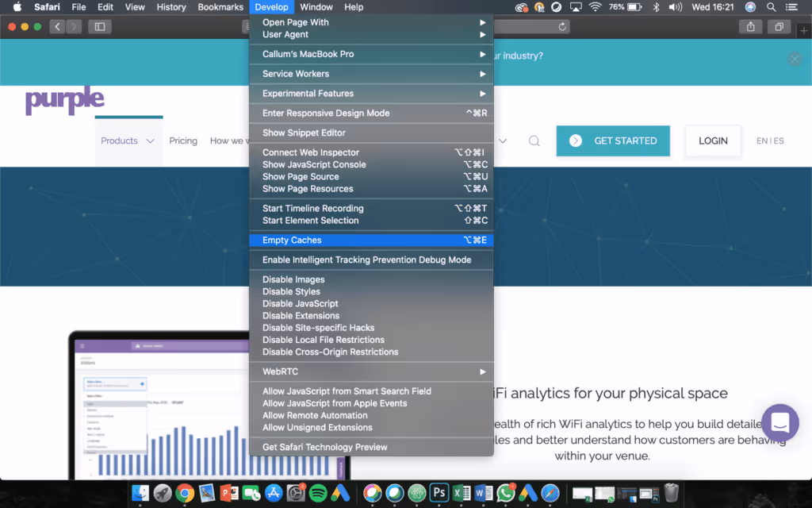The height and width of the screenshot is (508, 812).
Task: Open the Trash in the Dock
Action: [671, 492]
